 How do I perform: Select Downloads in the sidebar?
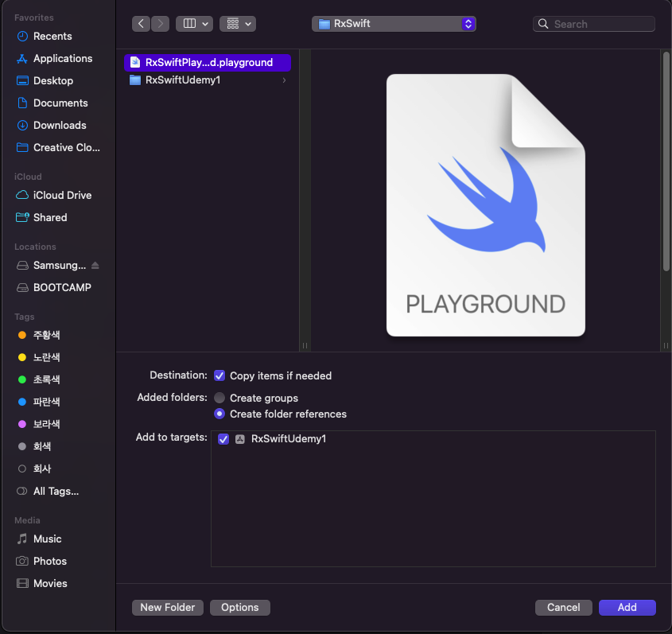tap(60, 126)
